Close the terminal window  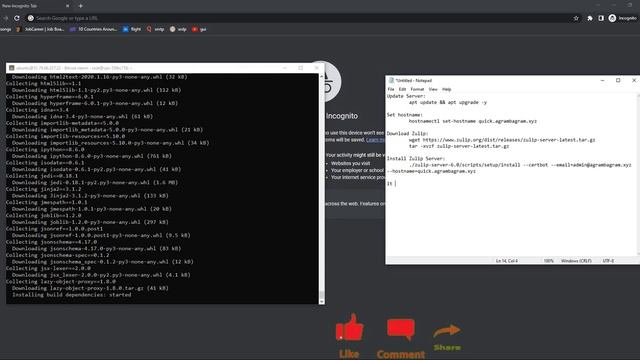pyautogui.click(x=316, y=68)
